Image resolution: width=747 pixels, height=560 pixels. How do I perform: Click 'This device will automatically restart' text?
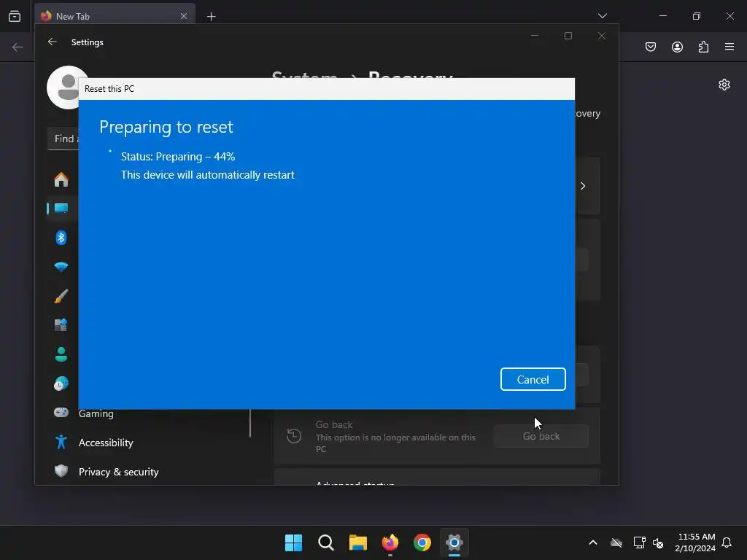point(207,175)
